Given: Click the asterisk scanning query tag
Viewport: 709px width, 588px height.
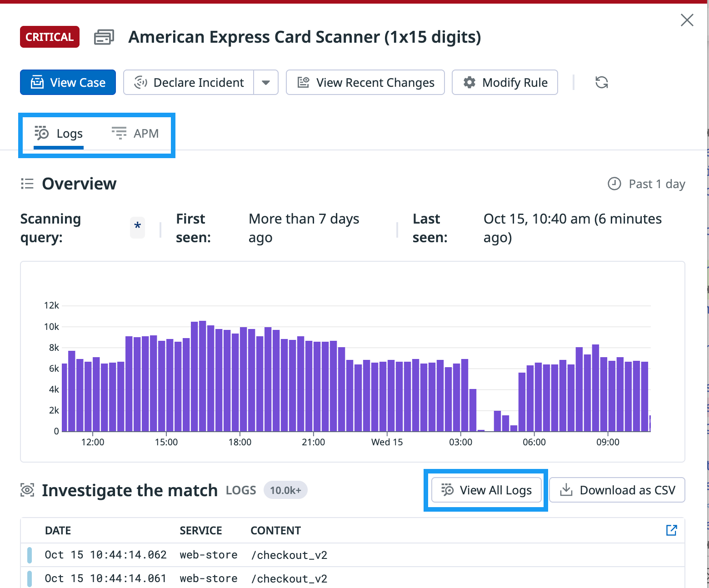Looking at the screenshot, I should pyautogui.click(x=137, y=227).
